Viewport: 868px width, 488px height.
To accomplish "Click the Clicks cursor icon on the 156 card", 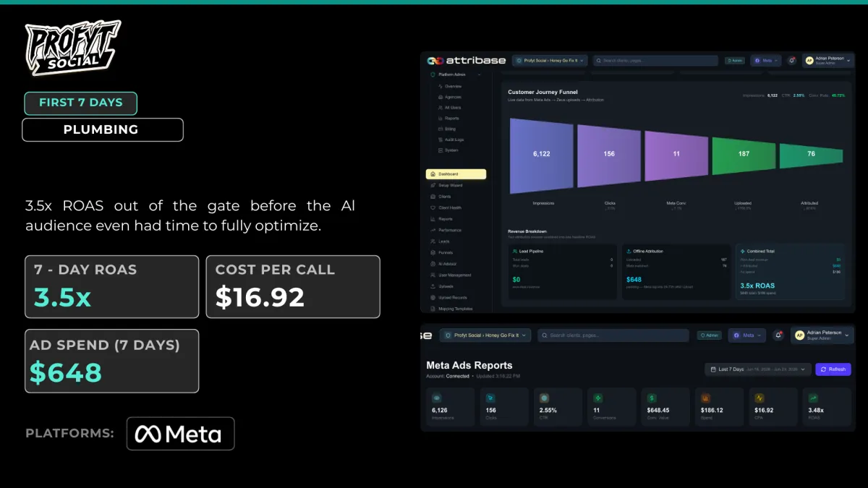I will click(490, 398).
